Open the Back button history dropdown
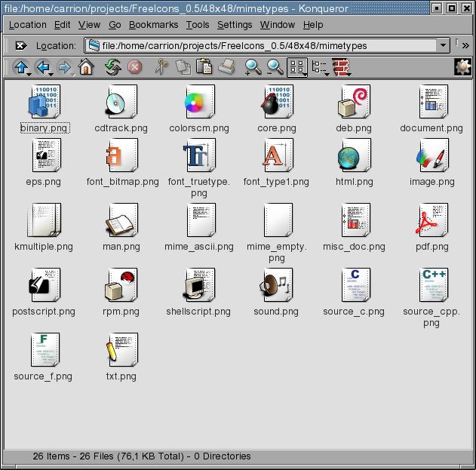Image resolution: width=476 pixels, height=470 pixels. pyautogui.click(x=51, y=75)
